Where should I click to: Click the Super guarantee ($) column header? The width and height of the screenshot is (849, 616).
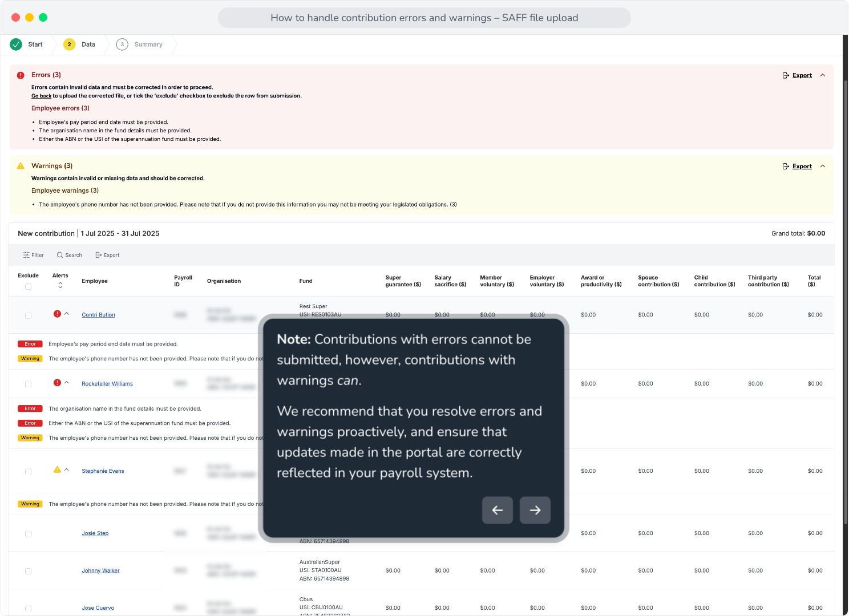click(x=403, y=281)
